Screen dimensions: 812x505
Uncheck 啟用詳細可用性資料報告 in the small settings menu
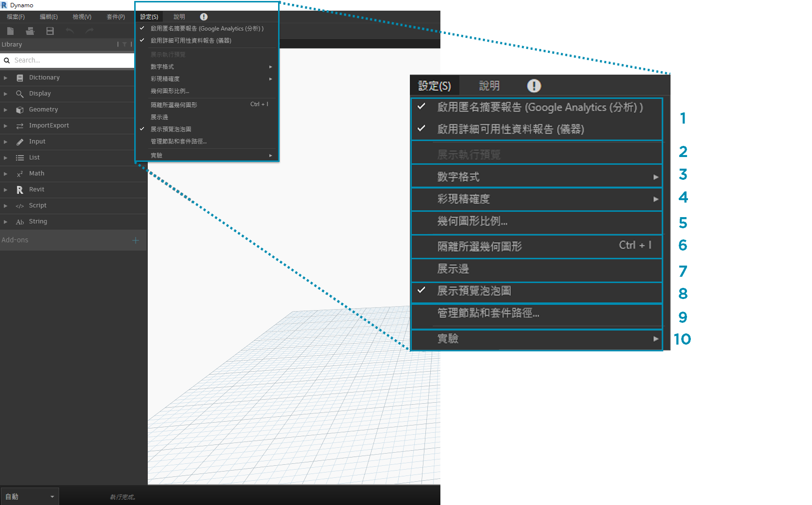pos(142,40)
